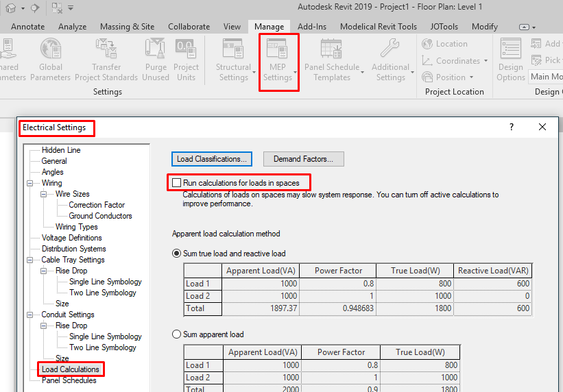Open Structural Settings tool

click(233, 60)
